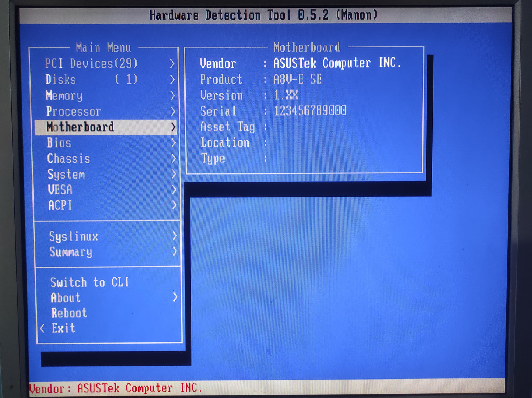Open the Bios menu item

[x=59, y=143]
